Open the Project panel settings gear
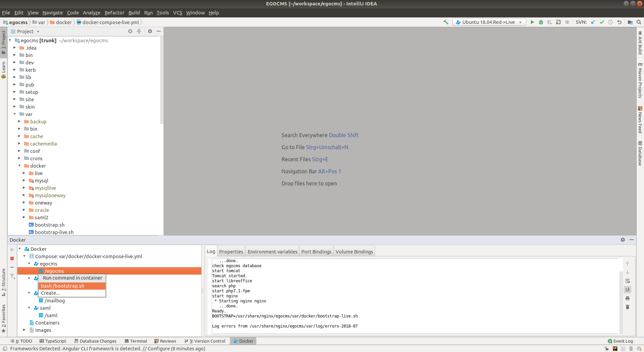Screen dimensions: 644x352 (150, 31)
